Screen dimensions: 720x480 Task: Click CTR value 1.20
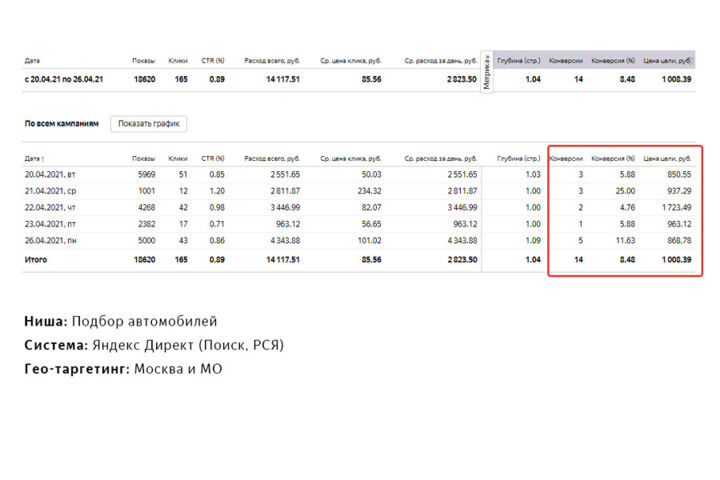tap(217, 191)
